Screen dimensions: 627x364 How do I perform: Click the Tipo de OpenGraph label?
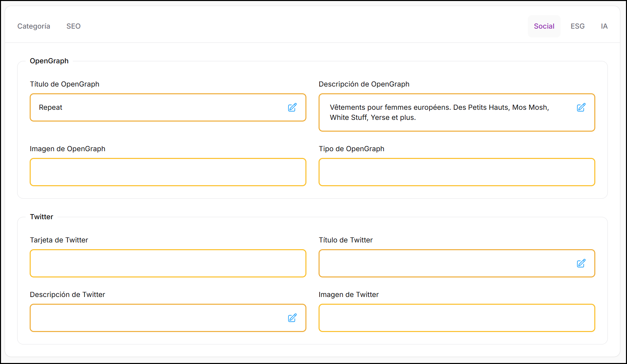coord(351,149)
